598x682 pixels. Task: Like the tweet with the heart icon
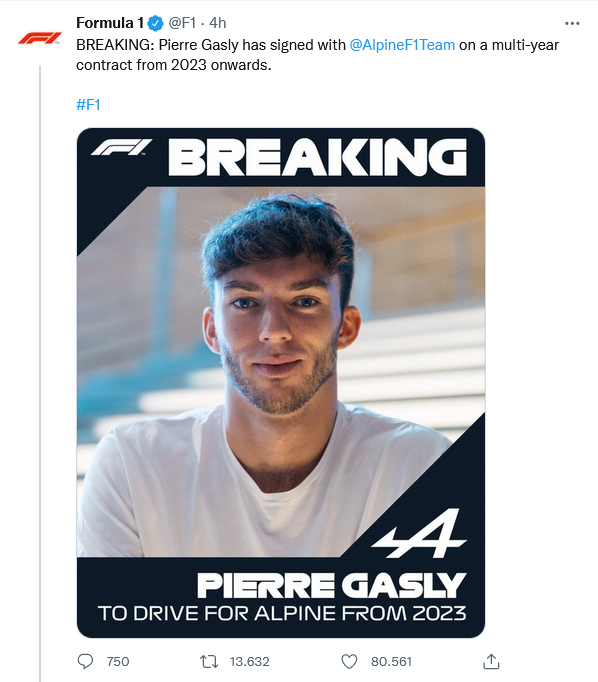pos(349,662)
